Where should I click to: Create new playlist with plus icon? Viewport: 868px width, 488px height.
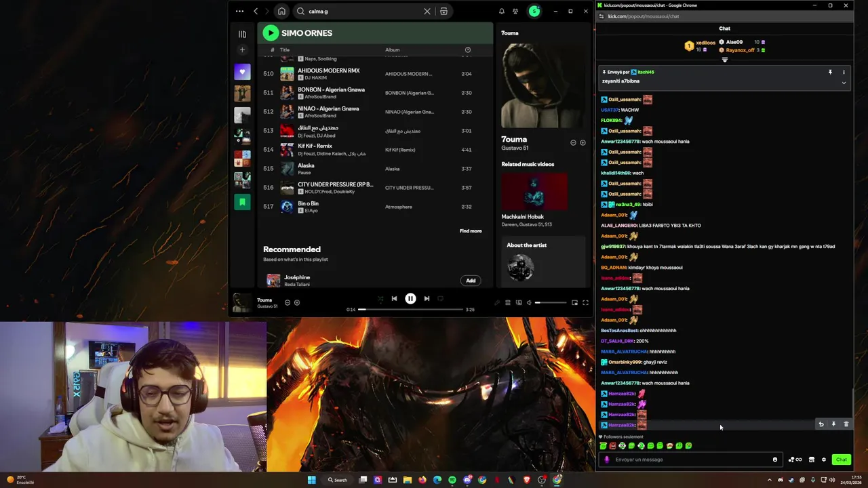coord(242,49)
